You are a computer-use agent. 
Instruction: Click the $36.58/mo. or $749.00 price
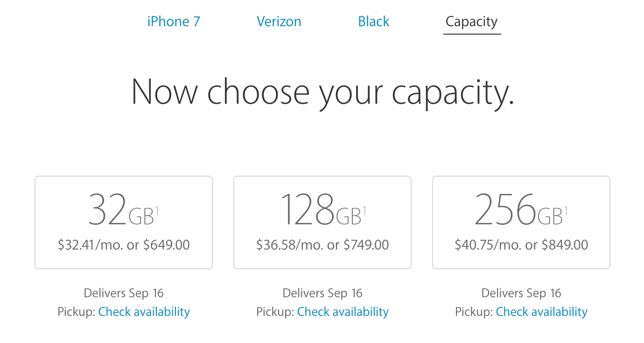(322, 245)
